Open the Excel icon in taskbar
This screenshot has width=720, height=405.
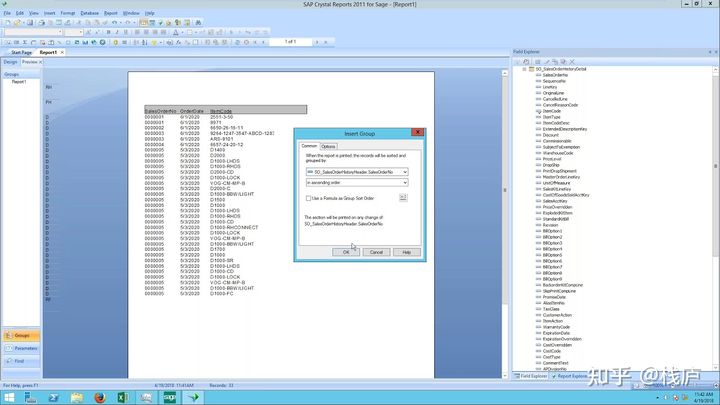click(122, 397)
